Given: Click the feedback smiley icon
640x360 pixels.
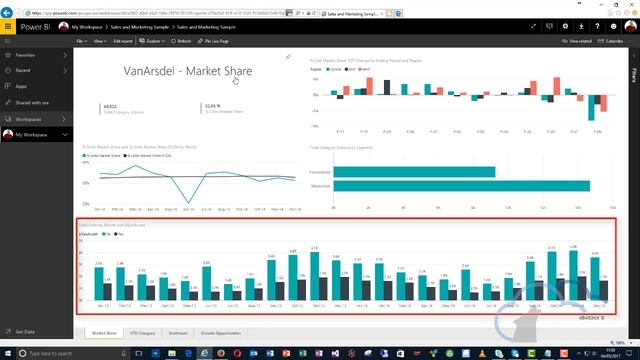Looking at the screenshot, I should [613, 27].
